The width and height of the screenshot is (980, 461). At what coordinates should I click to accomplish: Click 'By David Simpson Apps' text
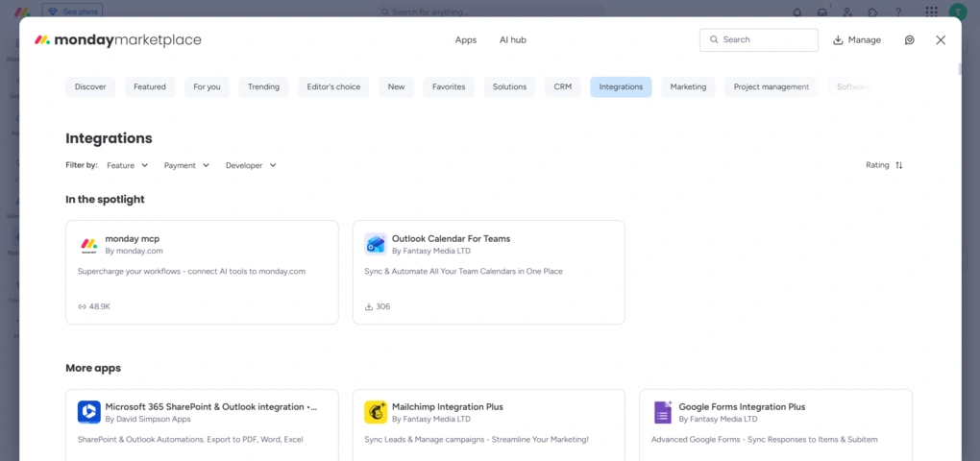coord(148,419)
